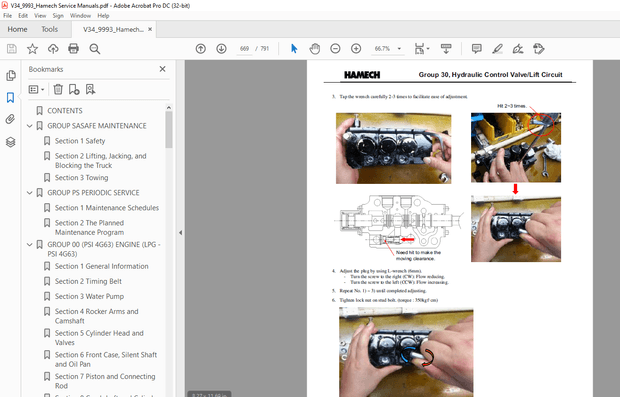Select GROUP PS PERIODIC SERVICE bookmark text

point(93,193)
